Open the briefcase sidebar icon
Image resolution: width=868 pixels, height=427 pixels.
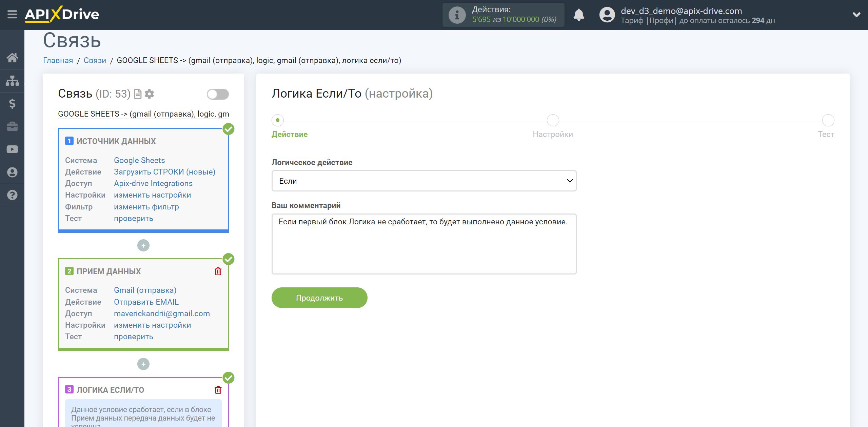coord(12,126)
